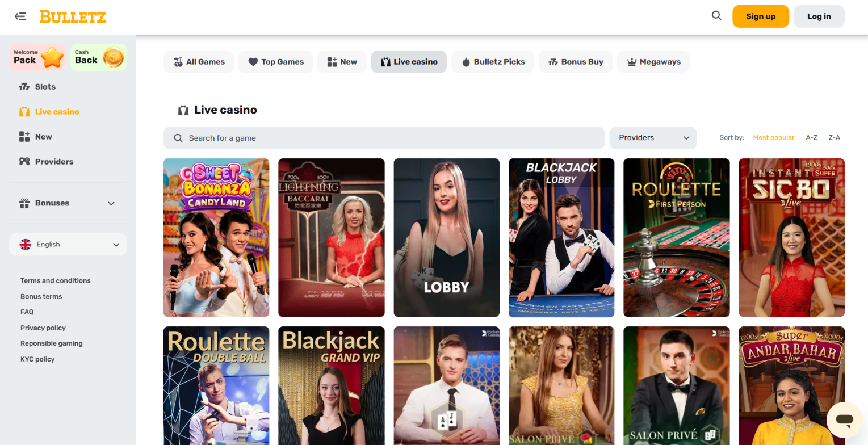Open the Instant Super Sic Bo game
The height and width of the screenshot is (445, 868).
point(792,237)
